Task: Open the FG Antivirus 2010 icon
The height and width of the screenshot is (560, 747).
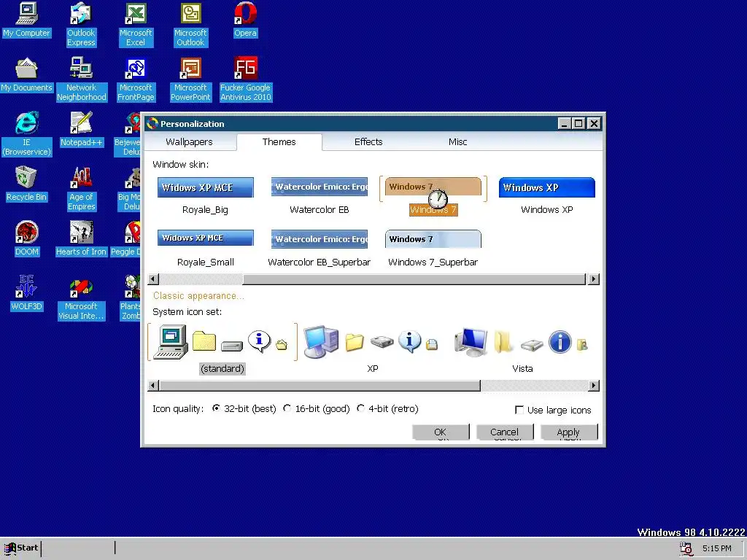Action: [x=245, y=79]
